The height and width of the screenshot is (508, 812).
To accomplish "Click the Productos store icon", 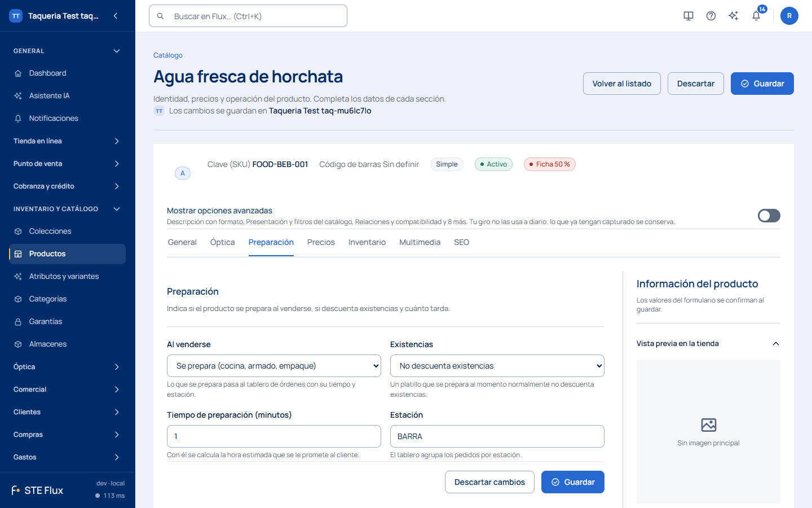I will (18, 254).
